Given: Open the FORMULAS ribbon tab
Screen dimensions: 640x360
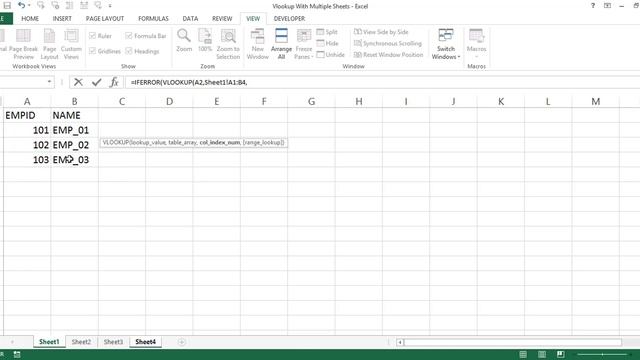Looking at the screenshot, I should (x=153, y=19).
